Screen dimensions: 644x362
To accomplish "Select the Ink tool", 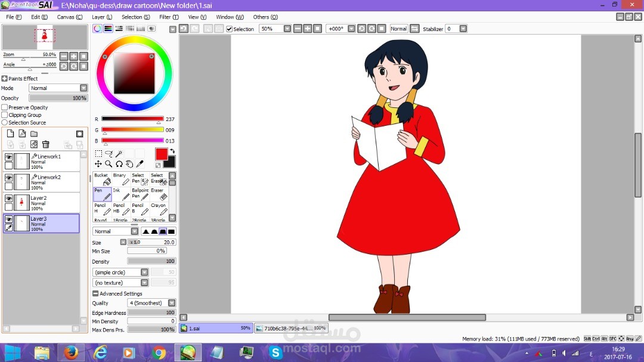I will (121, 194).
